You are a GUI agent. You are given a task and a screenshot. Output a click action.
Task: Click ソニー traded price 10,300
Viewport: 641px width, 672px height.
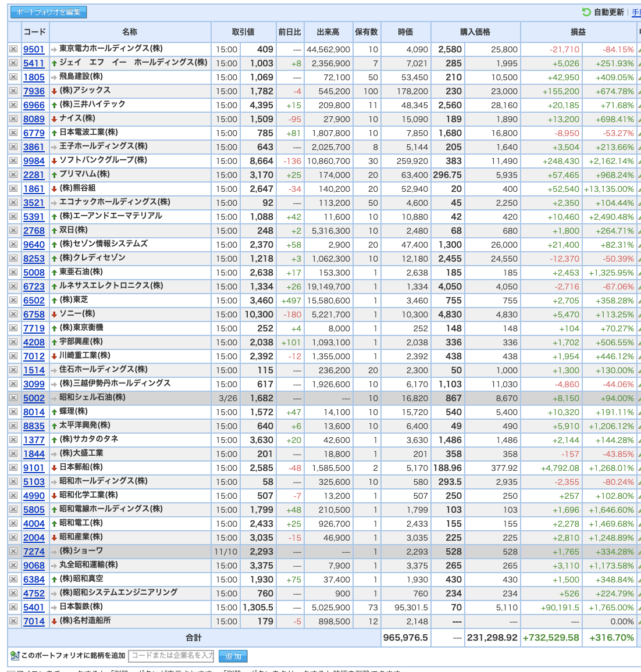(x=259, y=314)
